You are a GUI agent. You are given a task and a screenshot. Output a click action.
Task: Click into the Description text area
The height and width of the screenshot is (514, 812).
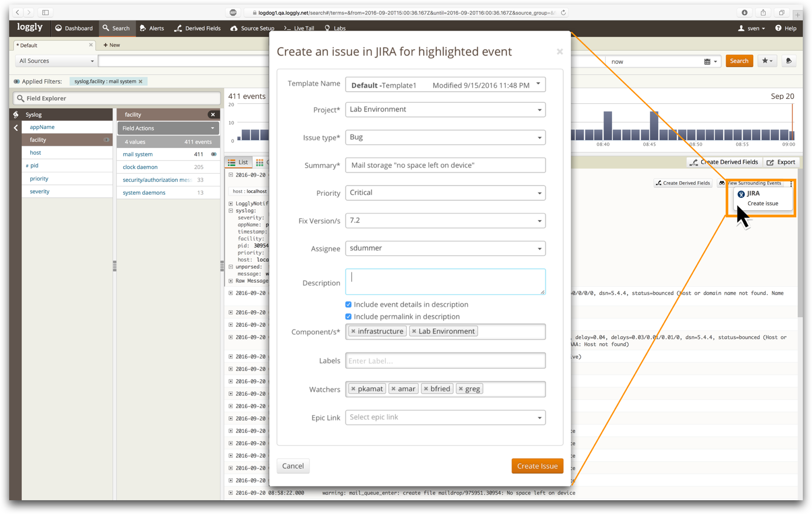click(x=445, y=282)
